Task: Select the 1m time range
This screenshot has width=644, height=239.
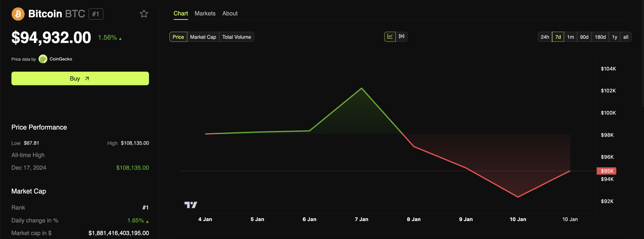Action: pyautogui.click(x=570, y=37)
